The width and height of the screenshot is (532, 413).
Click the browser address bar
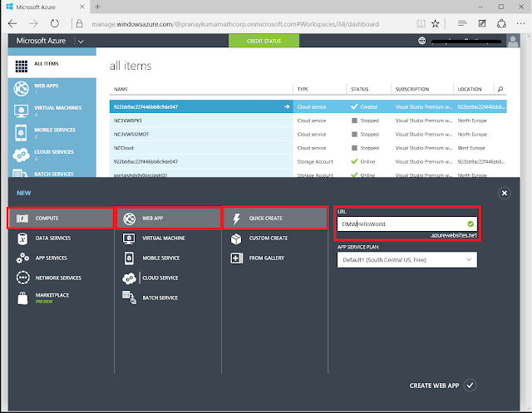234,24
